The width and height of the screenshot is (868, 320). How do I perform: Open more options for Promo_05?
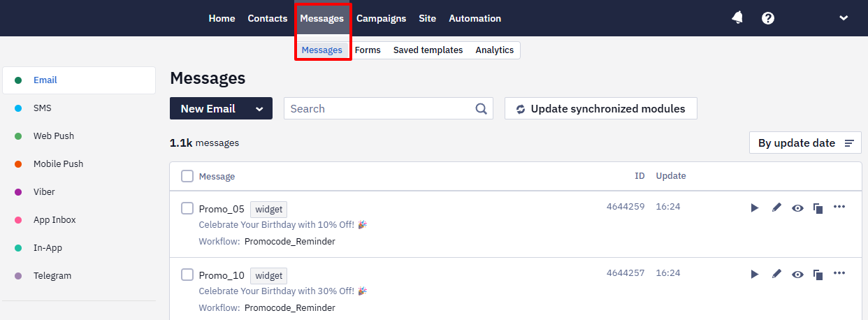click(839, 206)
